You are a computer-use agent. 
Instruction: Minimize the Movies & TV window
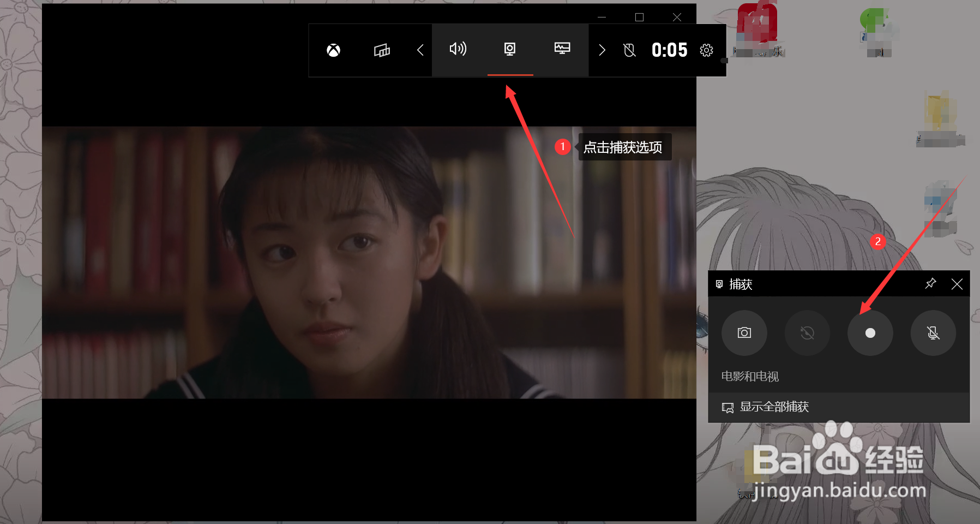coord(602,17)
